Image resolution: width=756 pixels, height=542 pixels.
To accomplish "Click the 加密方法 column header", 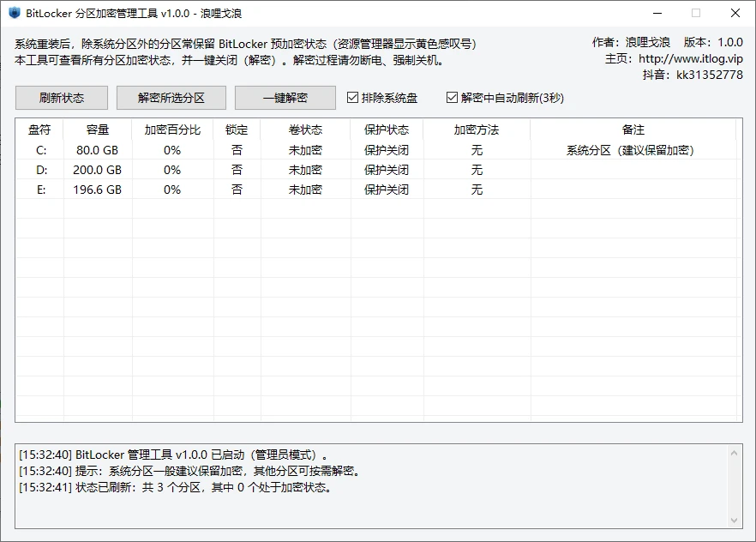I will tap(477, 129).
